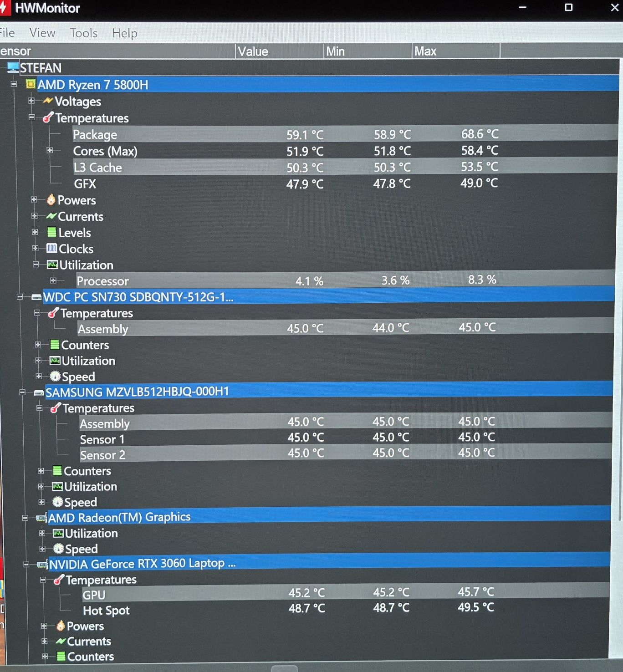The image size is (623, 672).
Task: Collapse the Ryzen Temperatures node
Action: (31, 117)
